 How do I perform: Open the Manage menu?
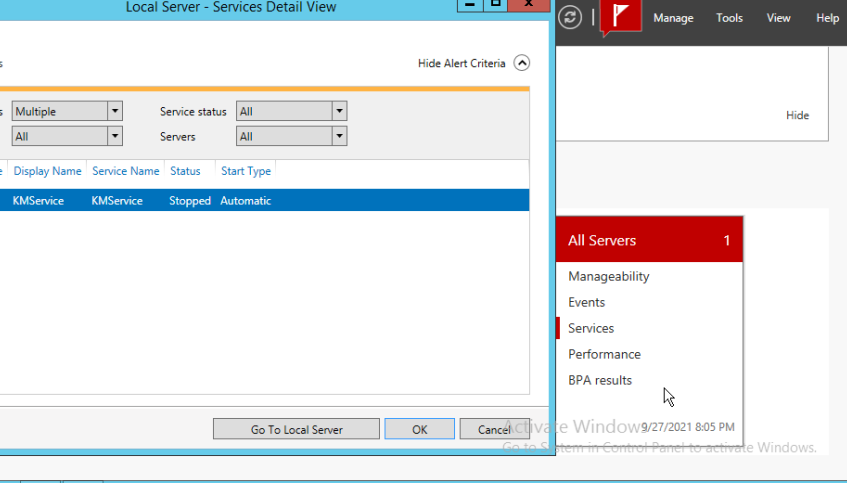pos(673,18)
